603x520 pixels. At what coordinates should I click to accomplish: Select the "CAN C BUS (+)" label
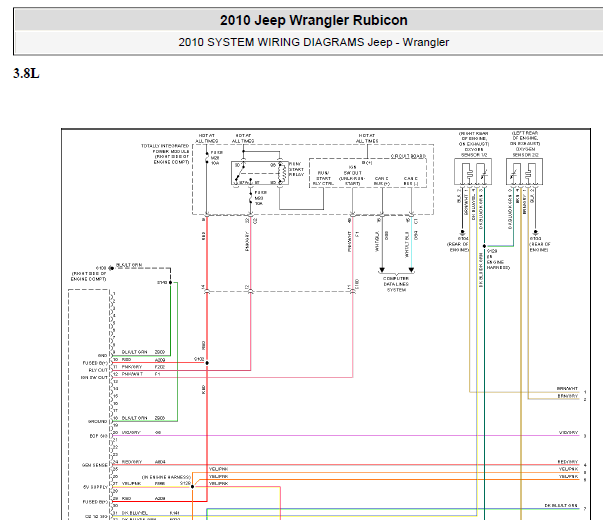[x=382, y=181]
